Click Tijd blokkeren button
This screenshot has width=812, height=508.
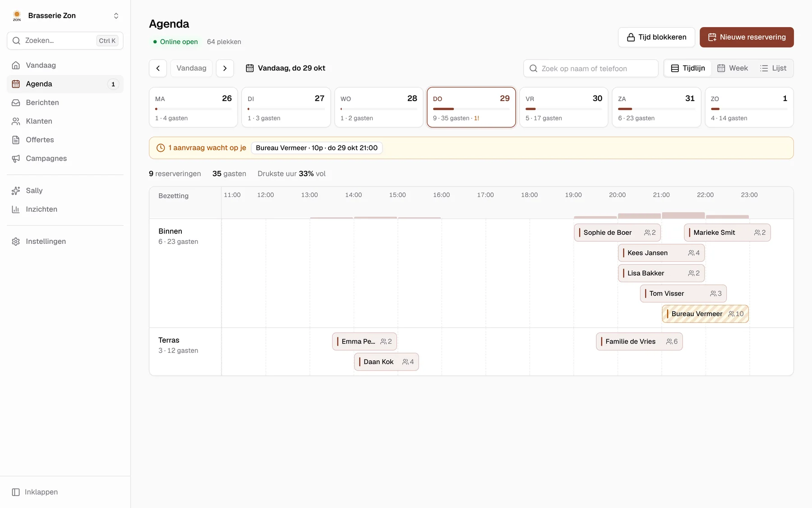coord(656,37)
